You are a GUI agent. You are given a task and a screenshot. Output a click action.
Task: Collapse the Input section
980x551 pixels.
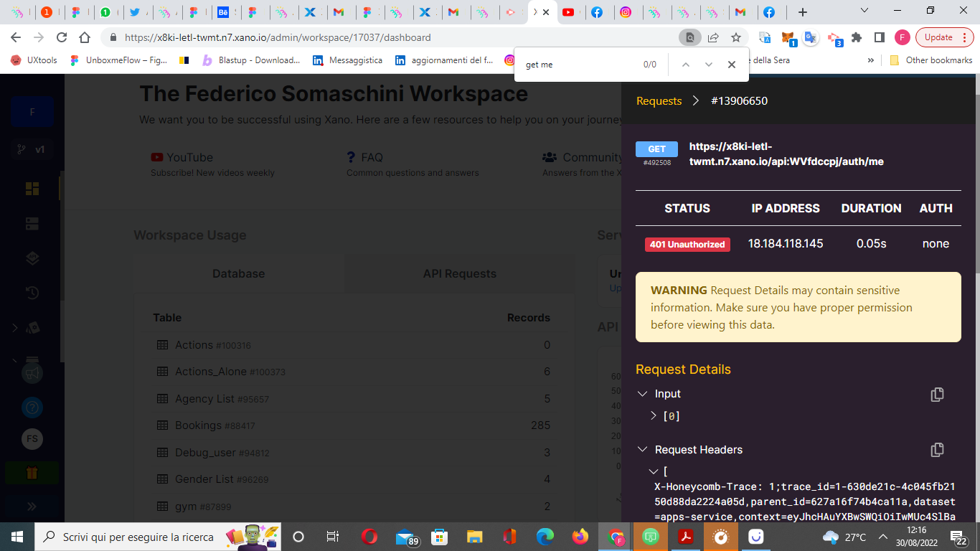tap(642, 394)
